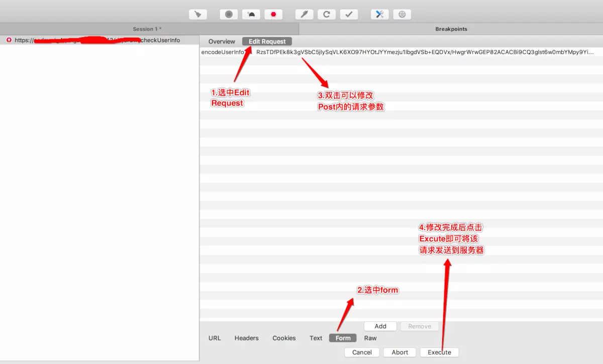Click the compose pen toolbar icon
The height and width of the screenshot is (364, 603).
304,14
